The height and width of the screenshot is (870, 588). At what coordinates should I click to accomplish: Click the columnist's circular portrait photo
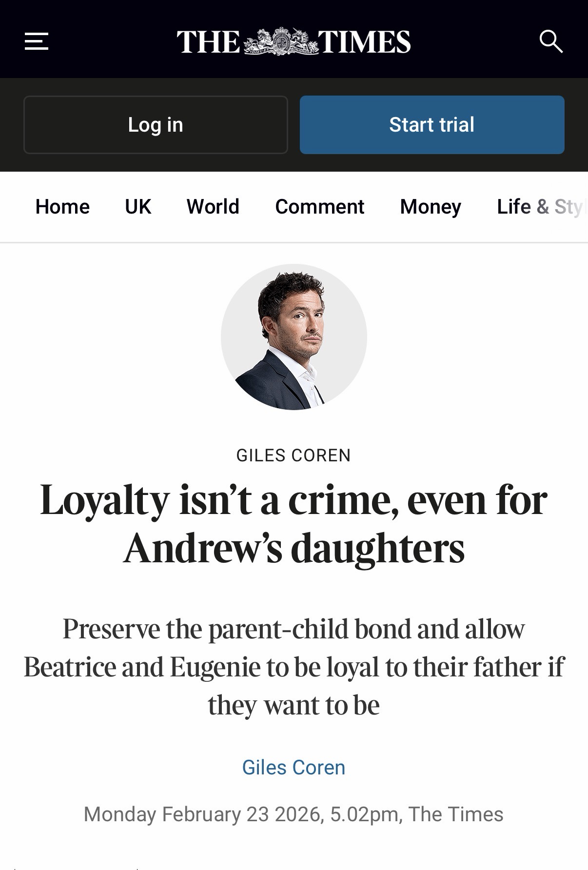point(294,337)
